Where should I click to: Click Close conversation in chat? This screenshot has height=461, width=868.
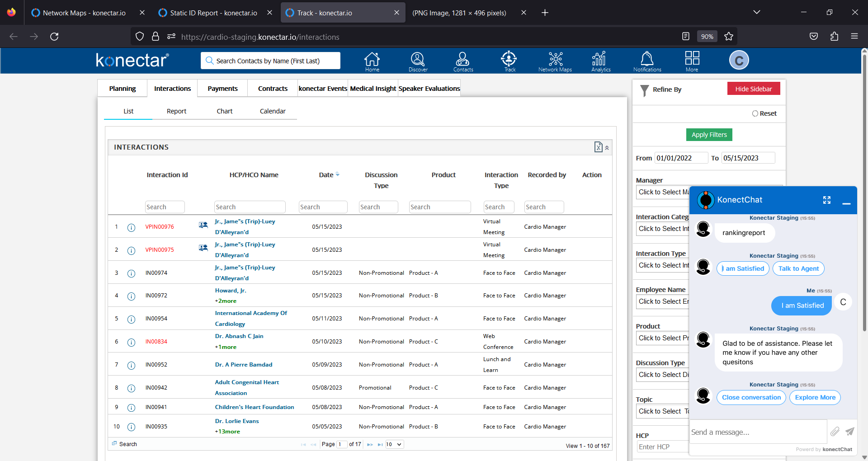click(751, 398)
